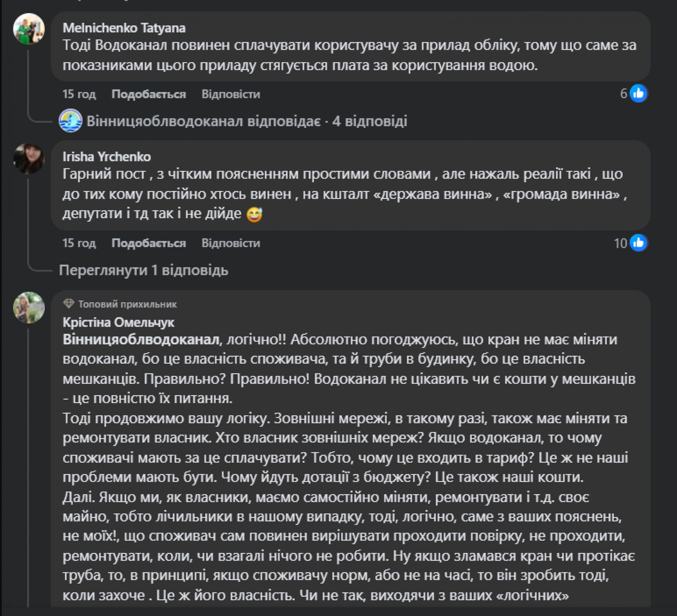Screen dimensions: 677x616
Task: Open Крістіна Омельчук's profile name link
Action: click(x=118, y=322)
